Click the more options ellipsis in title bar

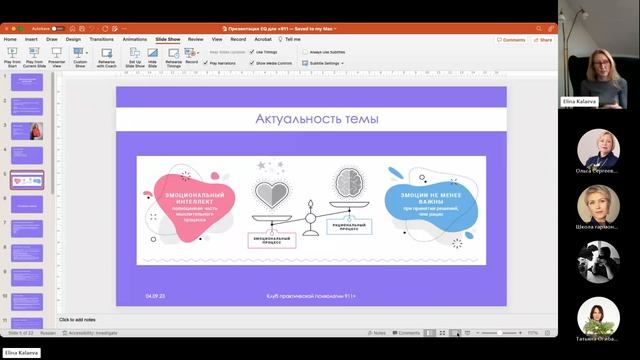(124, 29)
